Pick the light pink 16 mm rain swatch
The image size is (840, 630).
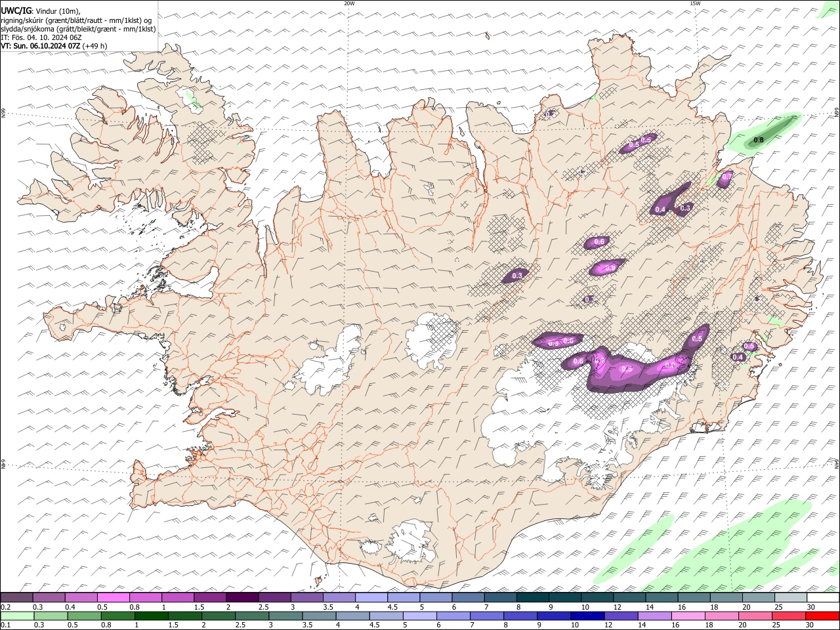(688, 616)
